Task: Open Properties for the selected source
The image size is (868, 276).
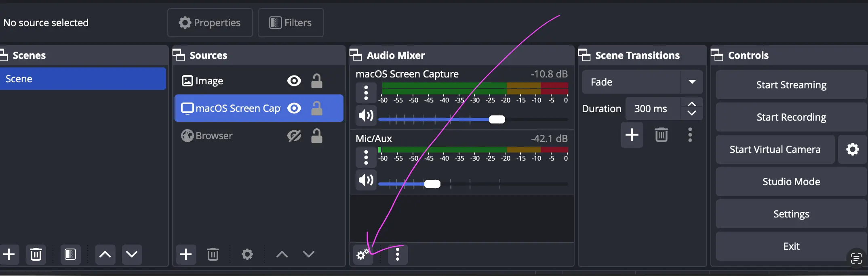Action: (210, 23)
